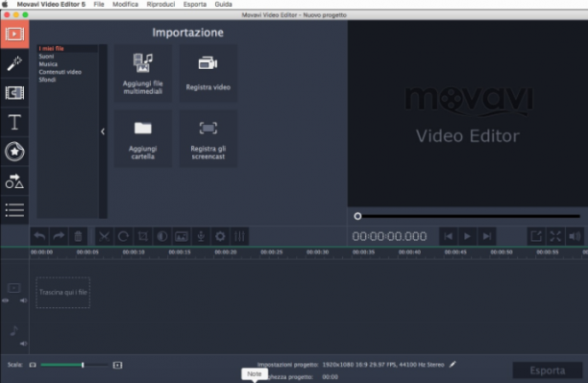Click the Redo arrow
The image size is (588, 383).
click(59, 236)
